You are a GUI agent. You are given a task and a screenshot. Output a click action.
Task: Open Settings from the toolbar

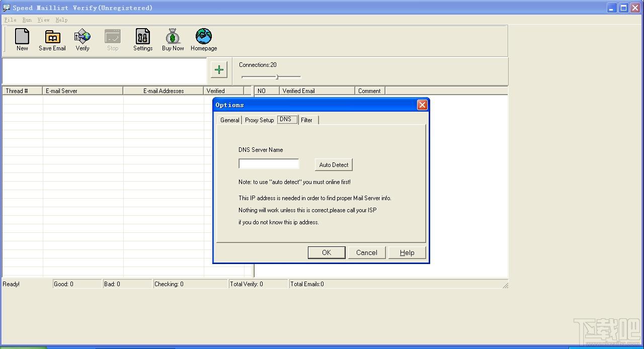coord(143,40)
